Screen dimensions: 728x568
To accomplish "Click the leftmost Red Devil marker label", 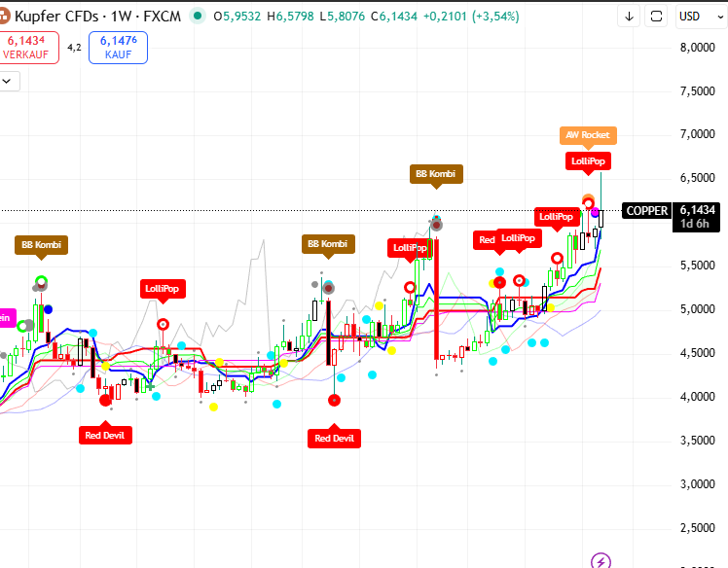I will (x=105, y=435).
